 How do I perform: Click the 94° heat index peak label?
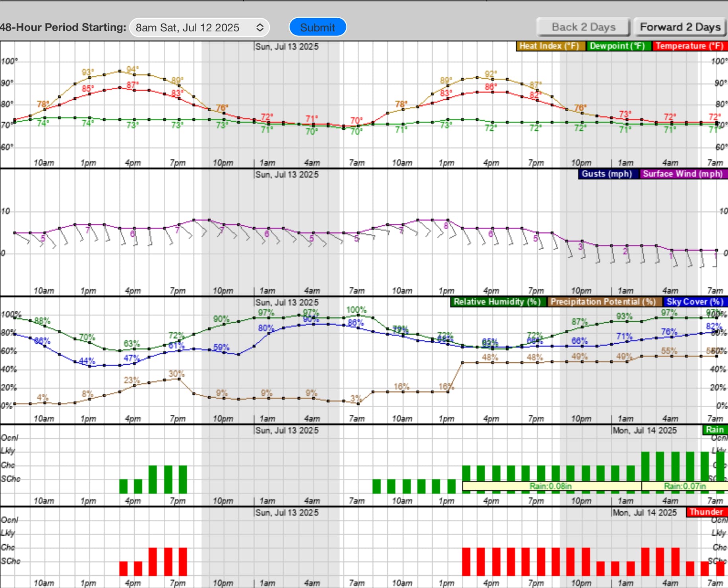point(133,70)
